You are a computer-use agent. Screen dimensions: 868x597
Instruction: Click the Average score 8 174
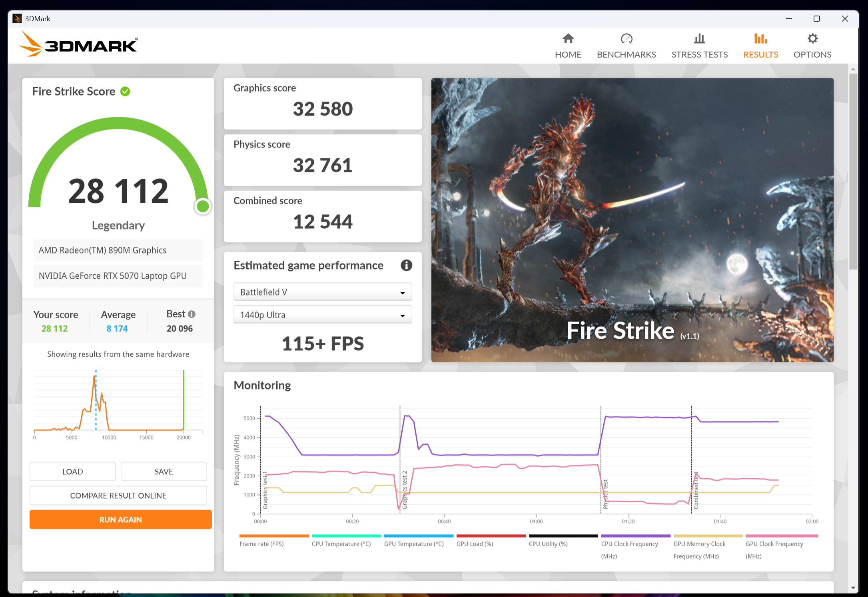coord(117,328)
